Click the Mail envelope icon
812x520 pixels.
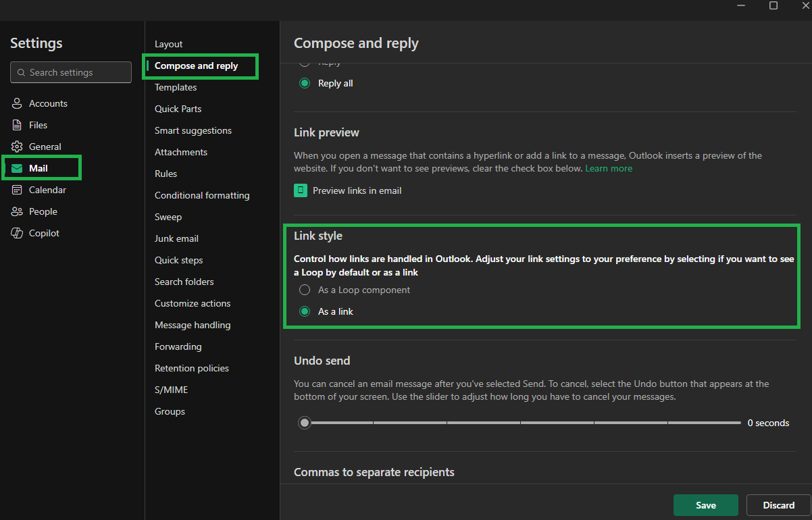click(17, 168)
